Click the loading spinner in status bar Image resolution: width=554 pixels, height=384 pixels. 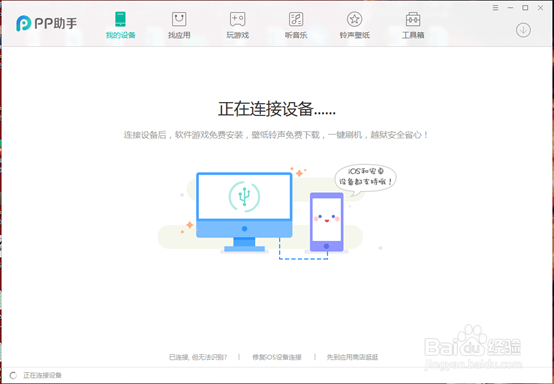(13, 375)
